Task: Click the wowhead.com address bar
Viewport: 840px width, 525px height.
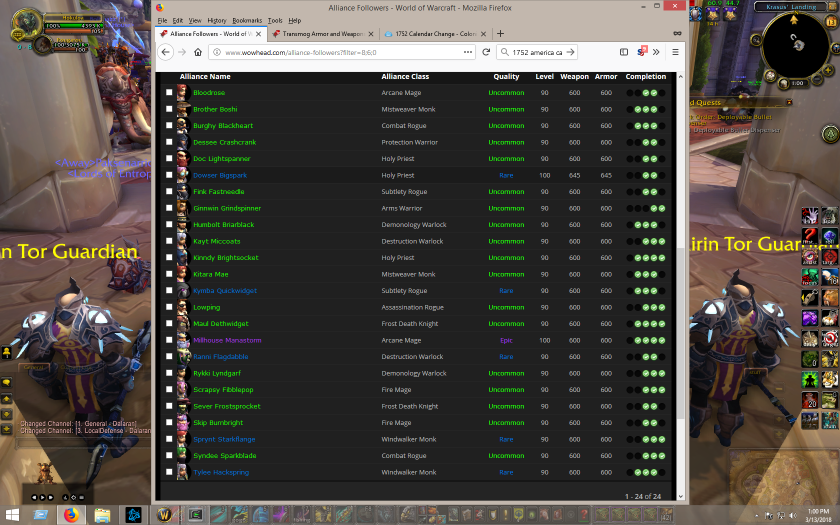Action: [343, 52]
